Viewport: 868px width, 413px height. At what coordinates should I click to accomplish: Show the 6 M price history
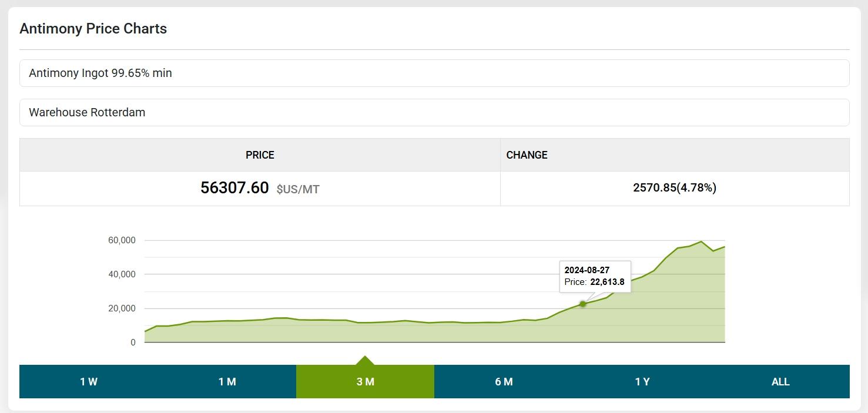point(504,382)
